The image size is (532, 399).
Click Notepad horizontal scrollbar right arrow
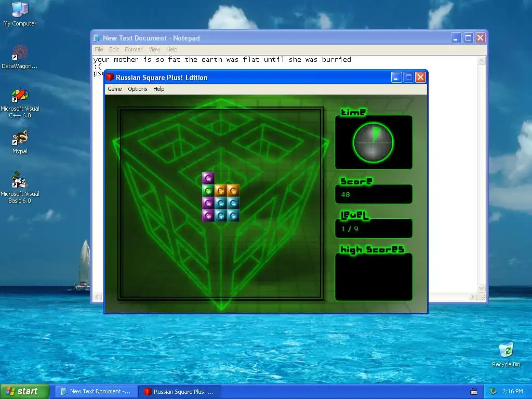point(472,297)
